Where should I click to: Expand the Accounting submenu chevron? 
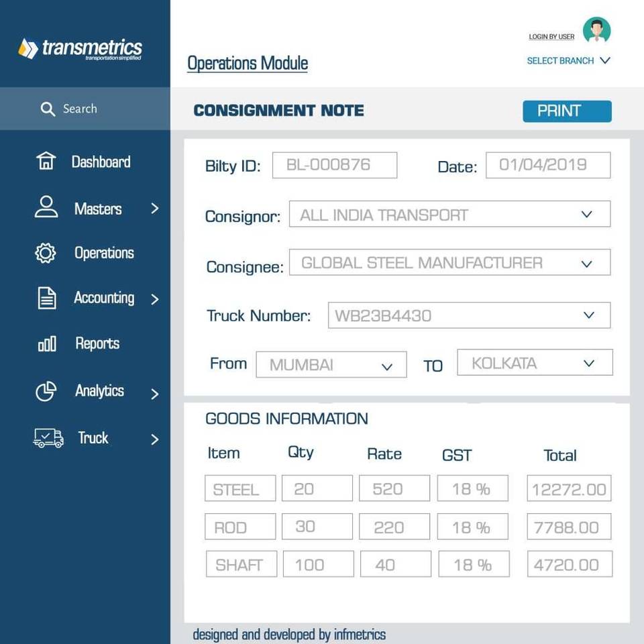point(154,299)
